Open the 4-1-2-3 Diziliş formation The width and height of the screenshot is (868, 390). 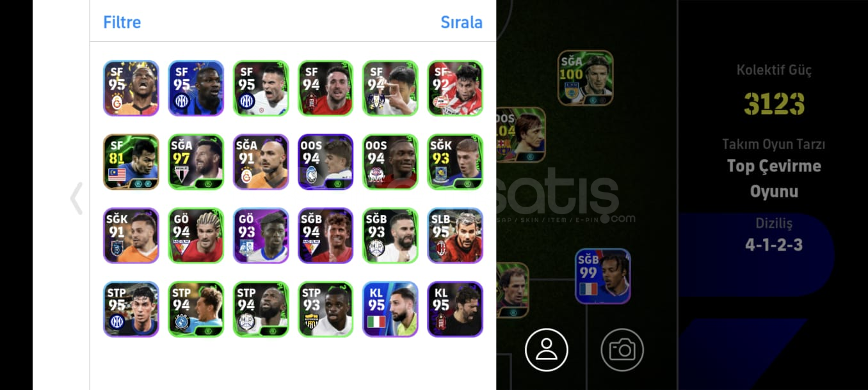(x=774, y=244)
